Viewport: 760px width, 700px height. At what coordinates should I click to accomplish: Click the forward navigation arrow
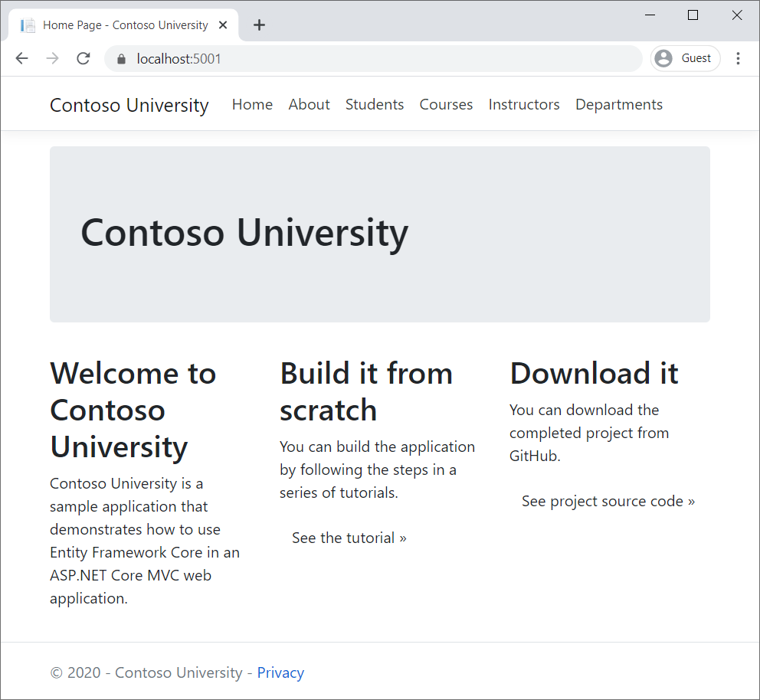tap(52, 58)
